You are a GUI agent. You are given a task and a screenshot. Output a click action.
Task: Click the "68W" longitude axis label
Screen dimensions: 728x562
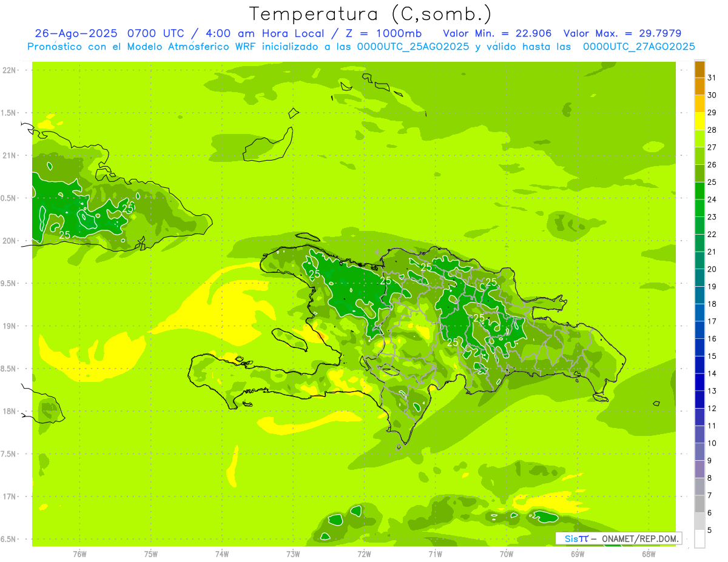pos(649,554)
